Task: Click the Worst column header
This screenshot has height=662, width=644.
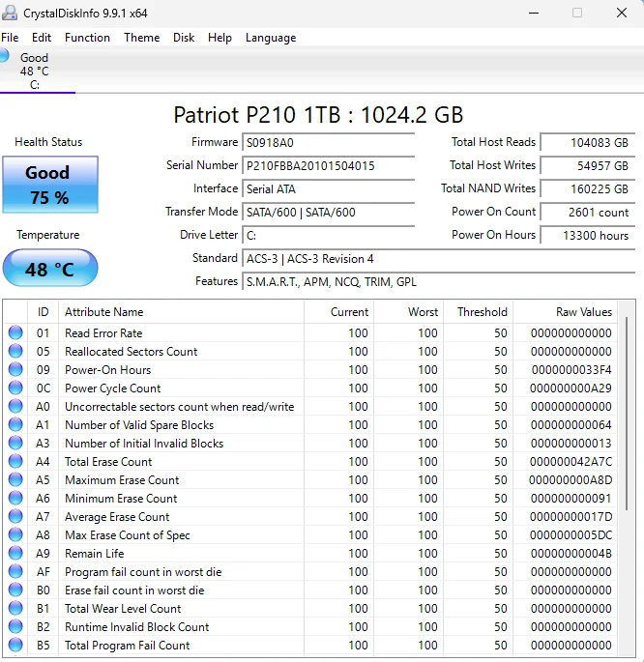Action: click(409, 312)
